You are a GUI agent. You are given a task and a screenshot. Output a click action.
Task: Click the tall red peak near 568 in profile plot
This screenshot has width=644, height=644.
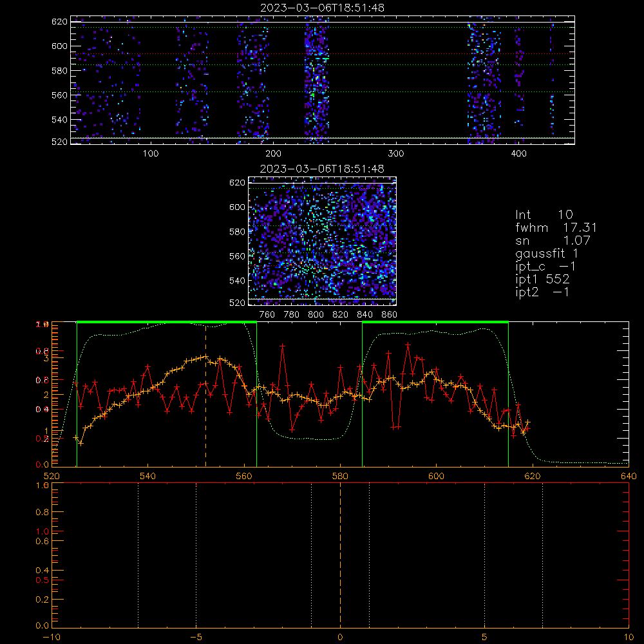point(282,346)
